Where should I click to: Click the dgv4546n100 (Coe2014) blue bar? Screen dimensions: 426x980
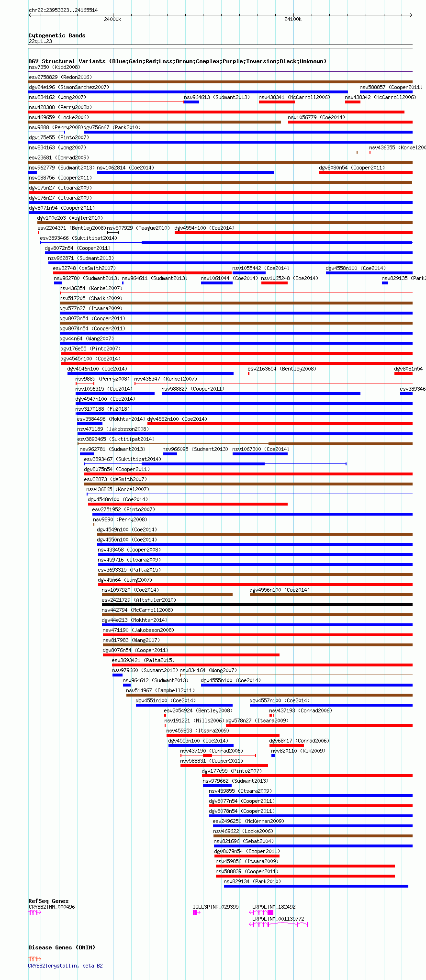point(150,373)
